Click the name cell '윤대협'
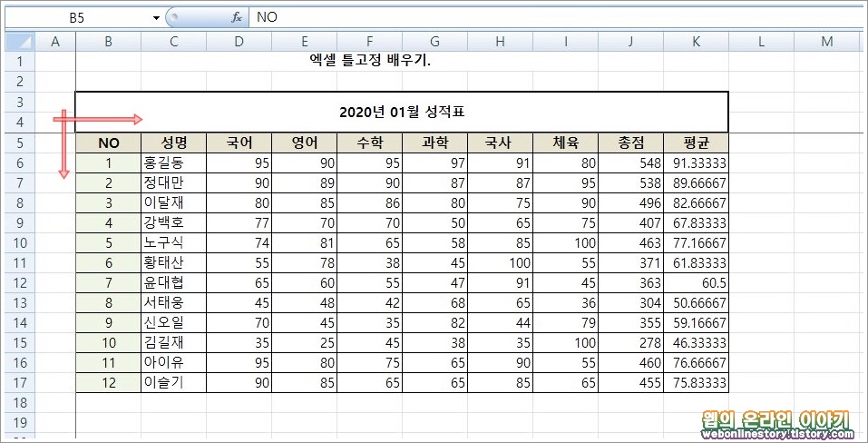This screenshot has width=868, height=443. point(174,283)
